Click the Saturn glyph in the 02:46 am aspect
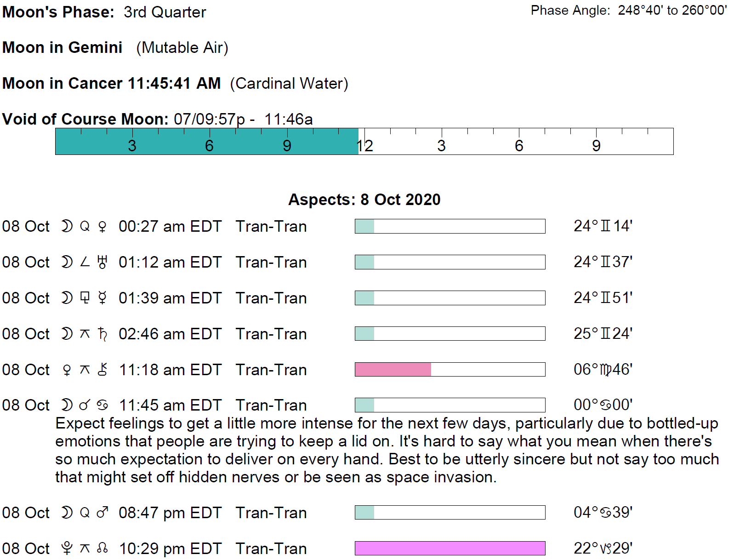 tap(102, 334)
